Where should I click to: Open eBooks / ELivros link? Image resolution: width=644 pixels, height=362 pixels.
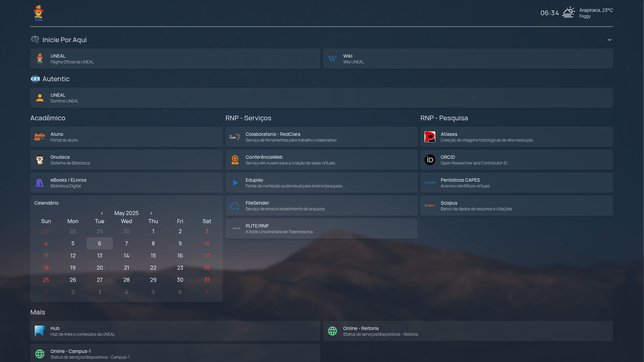(x=126, y=183)
